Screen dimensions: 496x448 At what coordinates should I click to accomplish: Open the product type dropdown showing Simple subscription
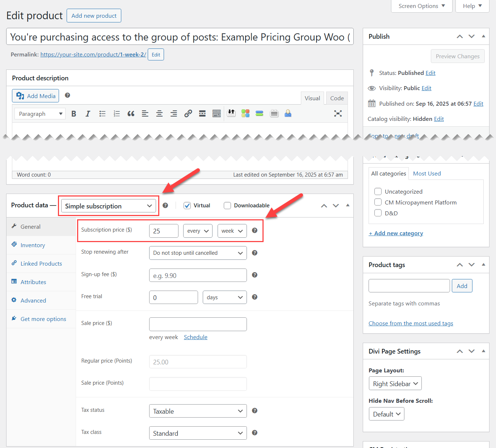click(108, 206)
